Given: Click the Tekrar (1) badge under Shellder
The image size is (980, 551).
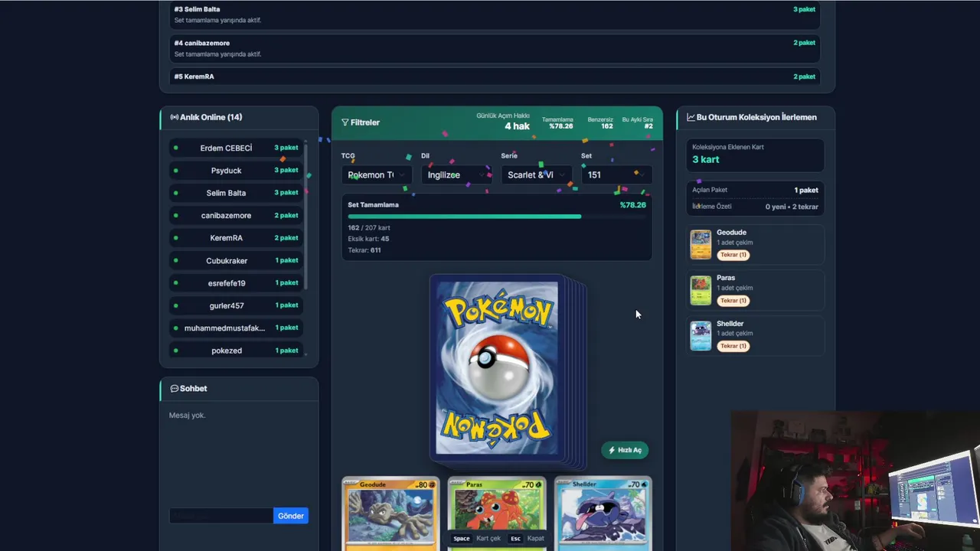Looking at the screenshot, I should click(733, 346).
